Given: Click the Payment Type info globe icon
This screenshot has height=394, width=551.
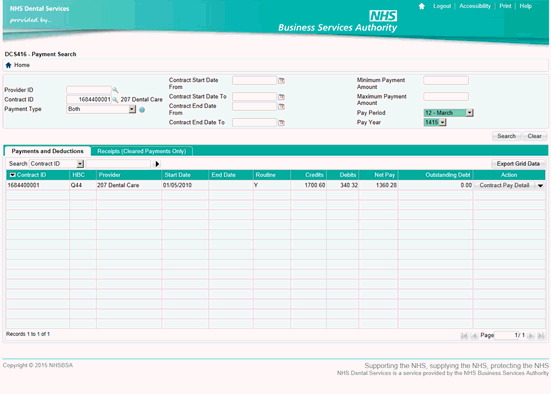Looking at the screenshot, I should tap(142, 110).
